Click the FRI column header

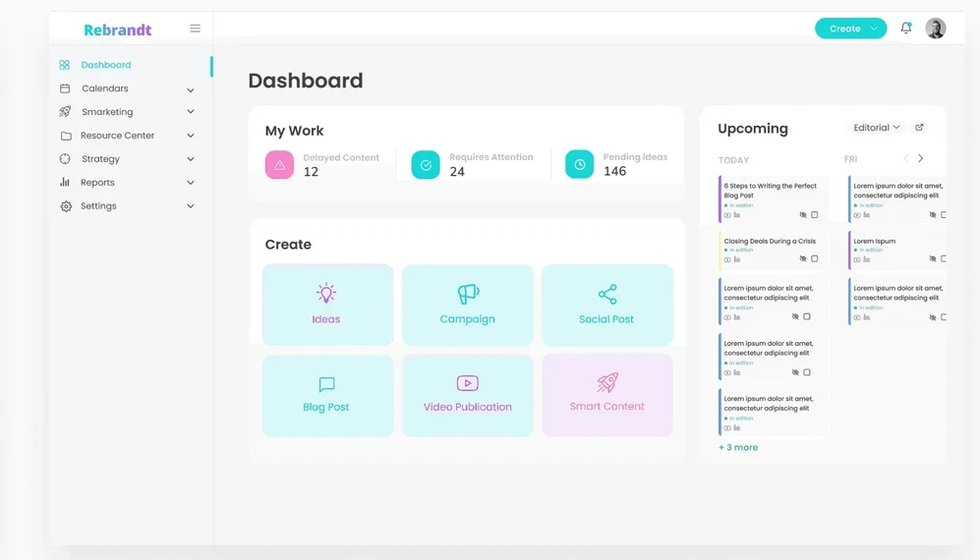850,159
